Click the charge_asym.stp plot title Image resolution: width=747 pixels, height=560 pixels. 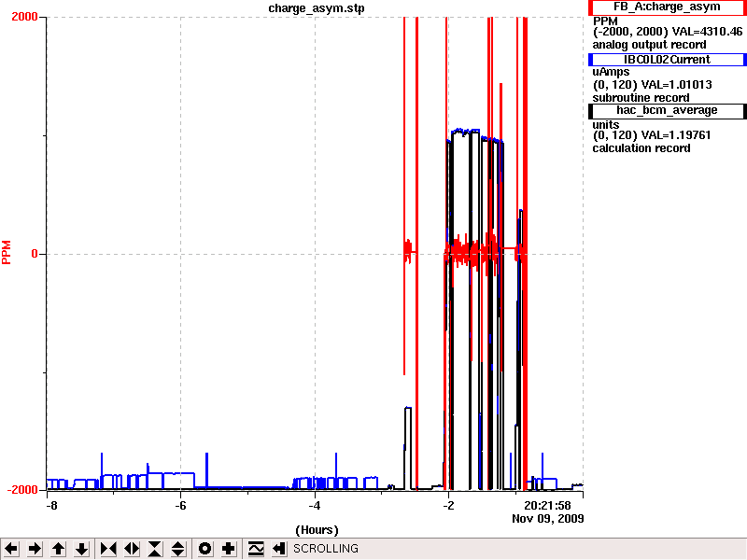[317, 8]
